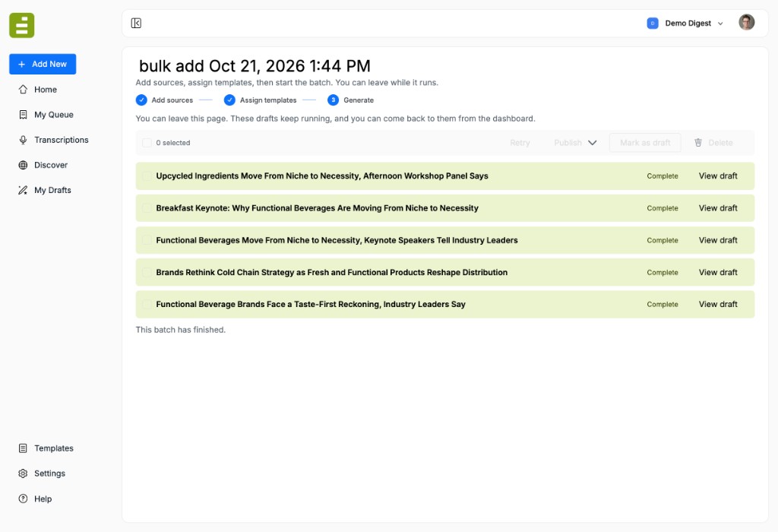The height and width of the screenshot is (532, 778).
Task: Click the Transcriptions microphone icon
Action: pyautogui.click(x=23, y=140)
